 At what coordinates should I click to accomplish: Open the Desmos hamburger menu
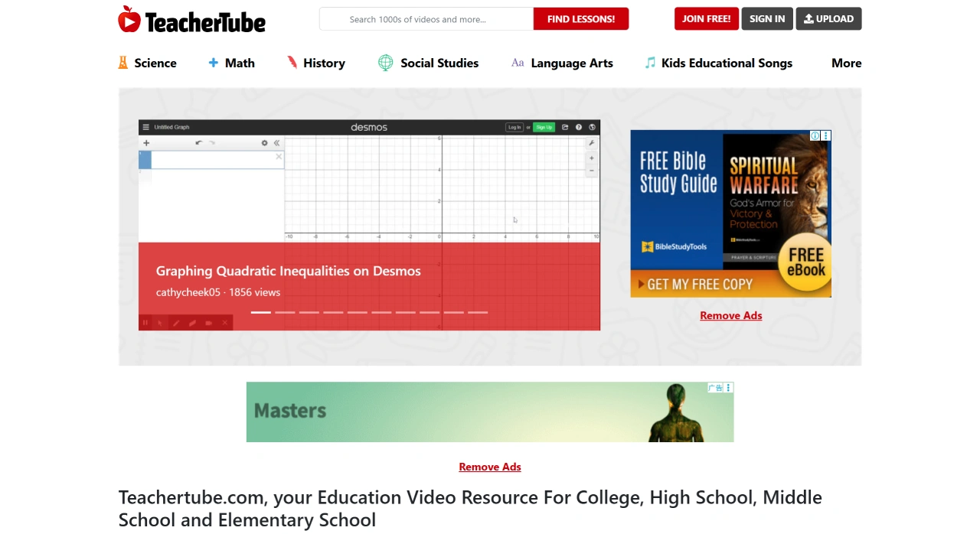coord(145,127)
